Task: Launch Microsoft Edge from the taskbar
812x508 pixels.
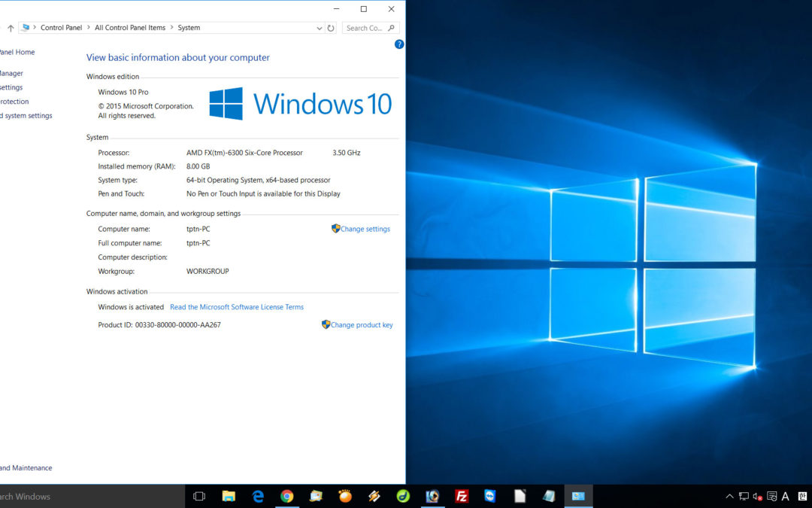Action: 257,496
